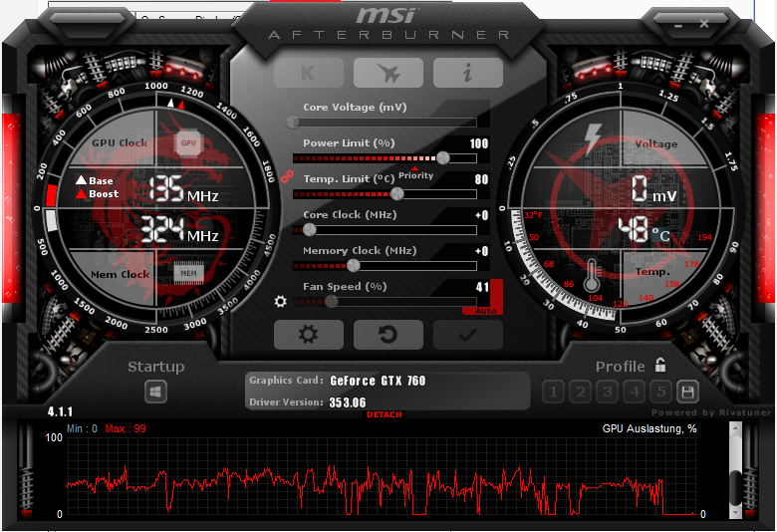
Task: Click the 48 °C temperature reading
Action: tap(645, 230)
